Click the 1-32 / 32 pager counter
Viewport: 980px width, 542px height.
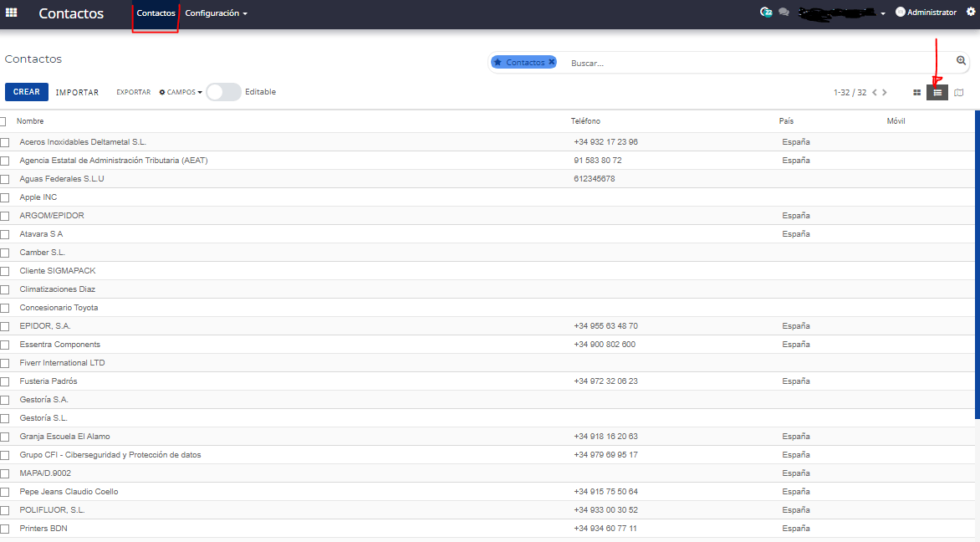(x=850, y=93)
